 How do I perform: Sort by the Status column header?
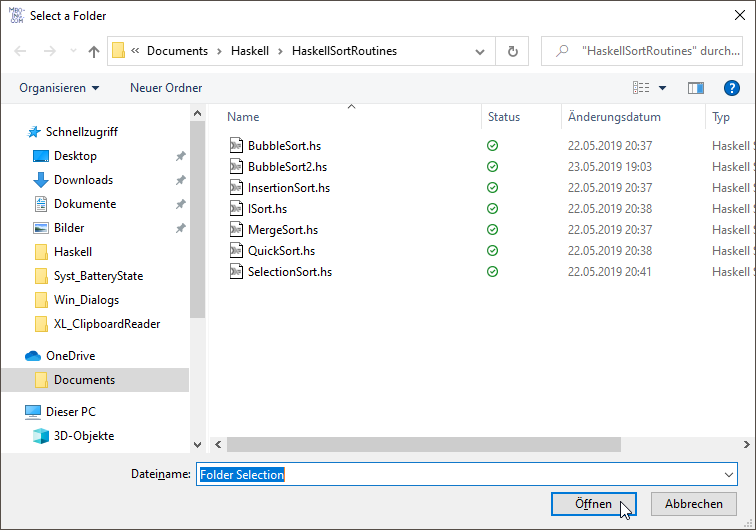504,117
